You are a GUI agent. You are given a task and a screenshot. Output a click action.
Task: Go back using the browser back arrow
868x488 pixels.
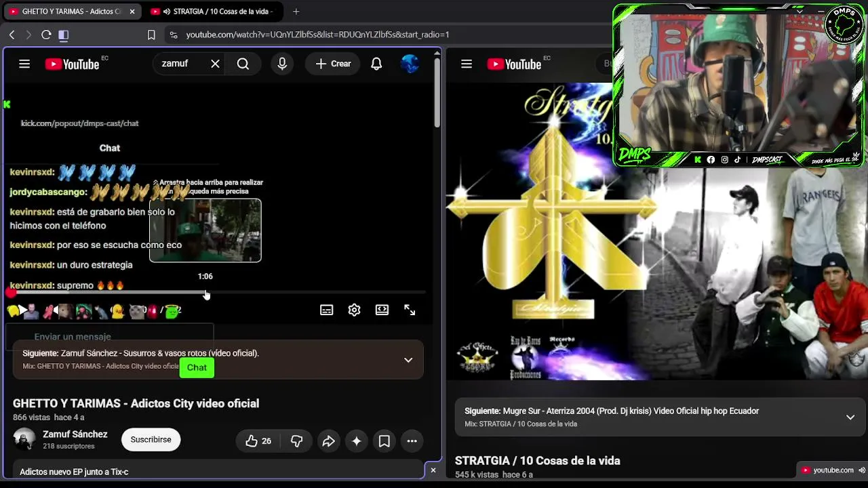click(12, 35)
